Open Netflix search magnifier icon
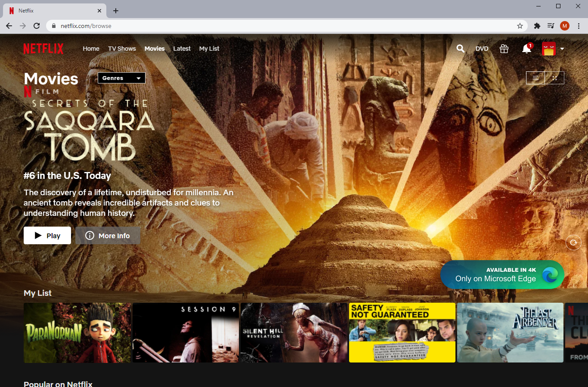Viewport: 588px width, 387px height. click(x=460, y=49)
